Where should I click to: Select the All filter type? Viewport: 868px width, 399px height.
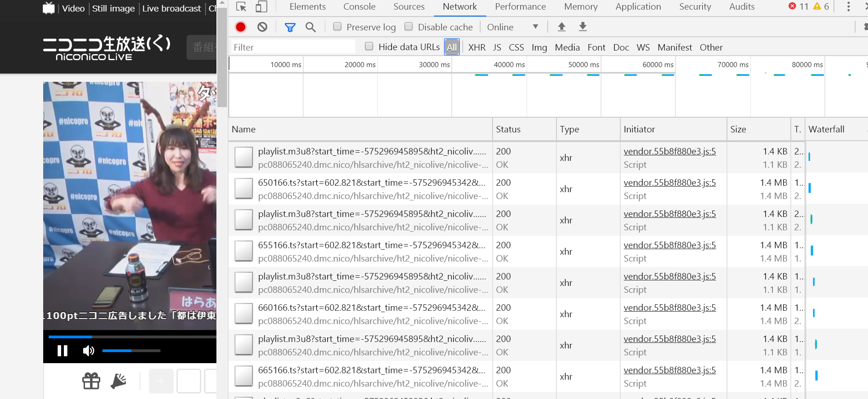pyautogui.click(x=452, y=47)
